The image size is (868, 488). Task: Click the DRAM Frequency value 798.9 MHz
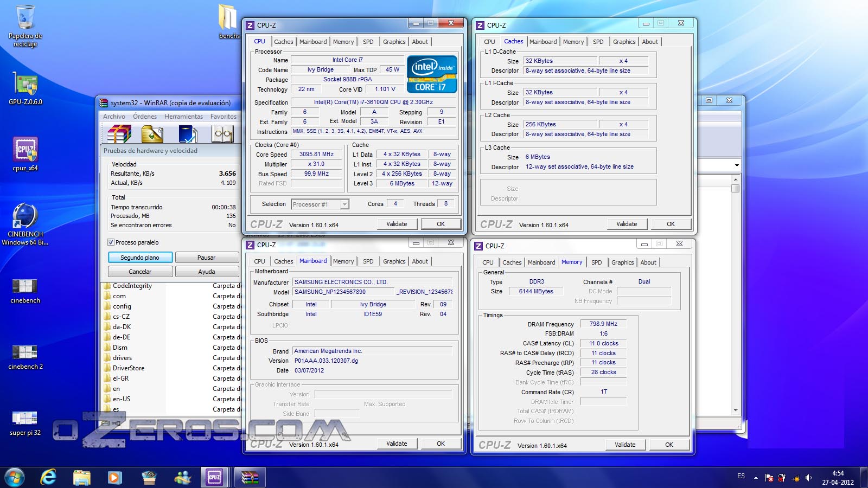click(x=603, y=324)
